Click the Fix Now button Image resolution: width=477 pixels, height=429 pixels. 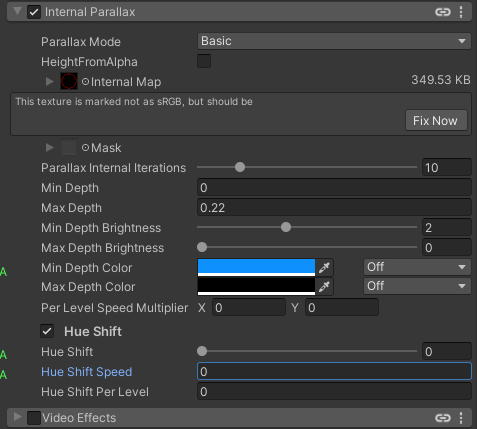coord(436,120)
